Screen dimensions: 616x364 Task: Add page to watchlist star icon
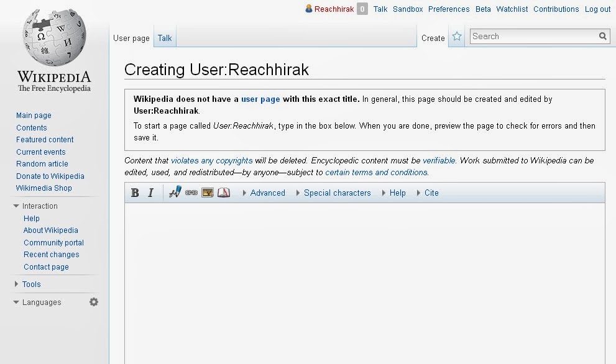click(456, 37)
